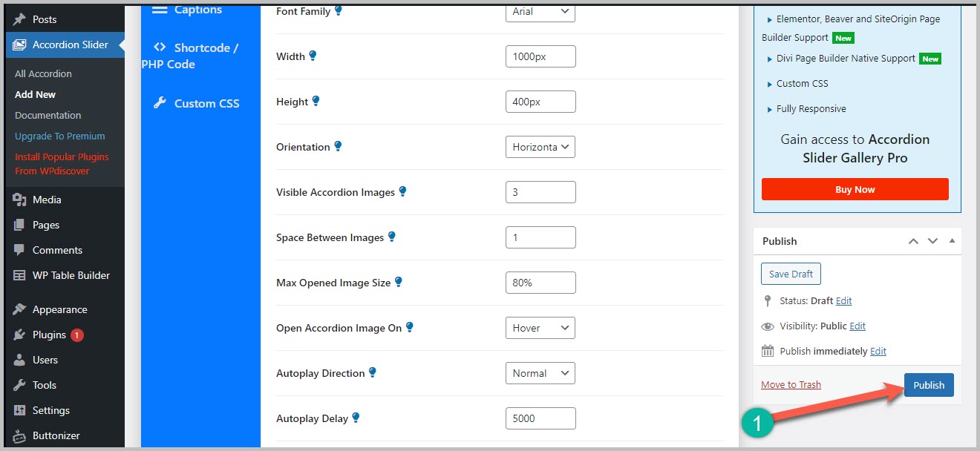Click the Accordion Slider gallery icon
Screen dimensions: 980x451
pos(20,45)
